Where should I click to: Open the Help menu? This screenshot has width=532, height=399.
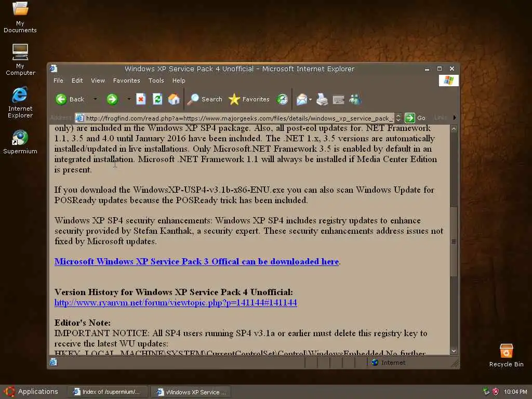[179, 81]
